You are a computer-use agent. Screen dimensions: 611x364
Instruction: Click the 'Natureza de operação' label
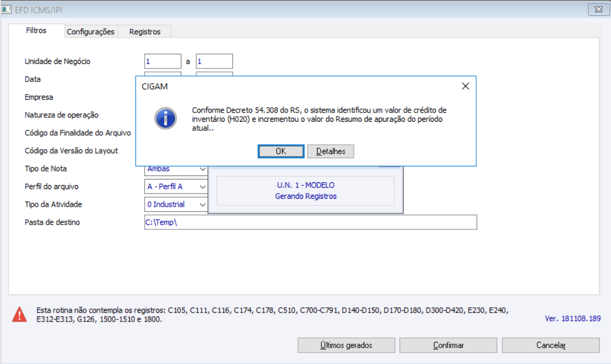62,115
